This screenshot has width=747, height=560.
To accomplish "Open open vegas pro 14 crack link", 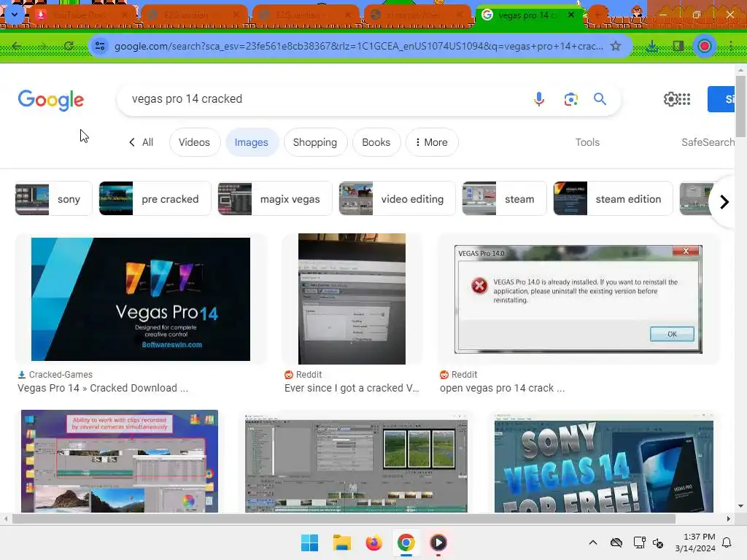I will point(502,388).
